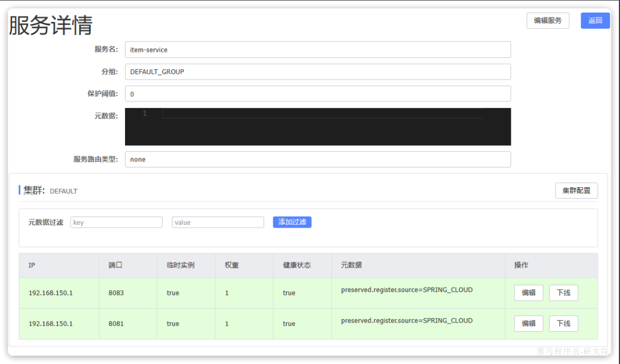This screenshot has height=364, width=620.
Task: Click the blue 添加过滤 button
Action: (292, 222)
